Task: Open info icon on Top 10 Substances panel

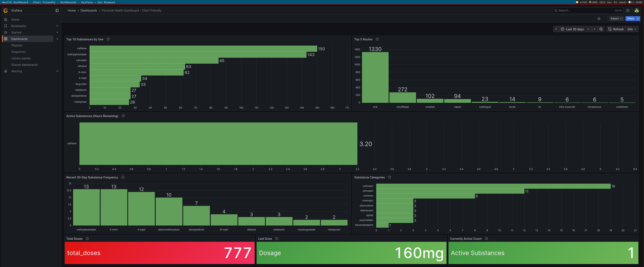Action: [x=108, y=39]
